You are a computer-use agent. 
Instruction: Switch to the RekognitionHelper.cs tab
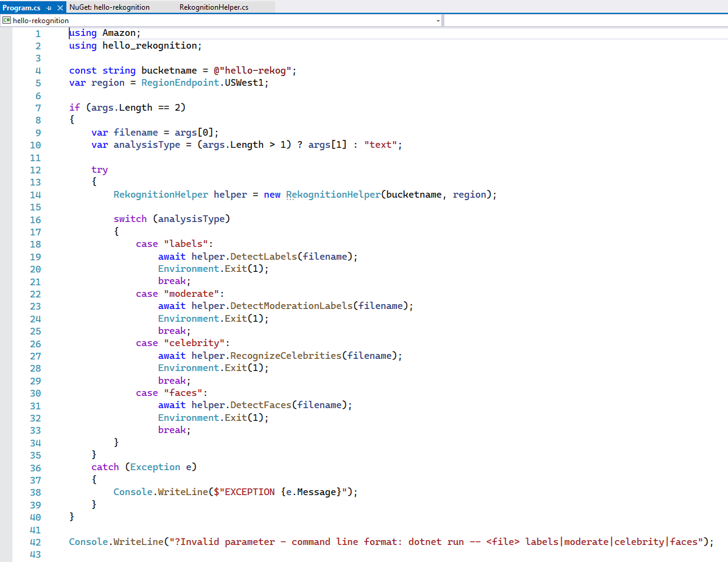pyautogui.click(x=214, y=7)
